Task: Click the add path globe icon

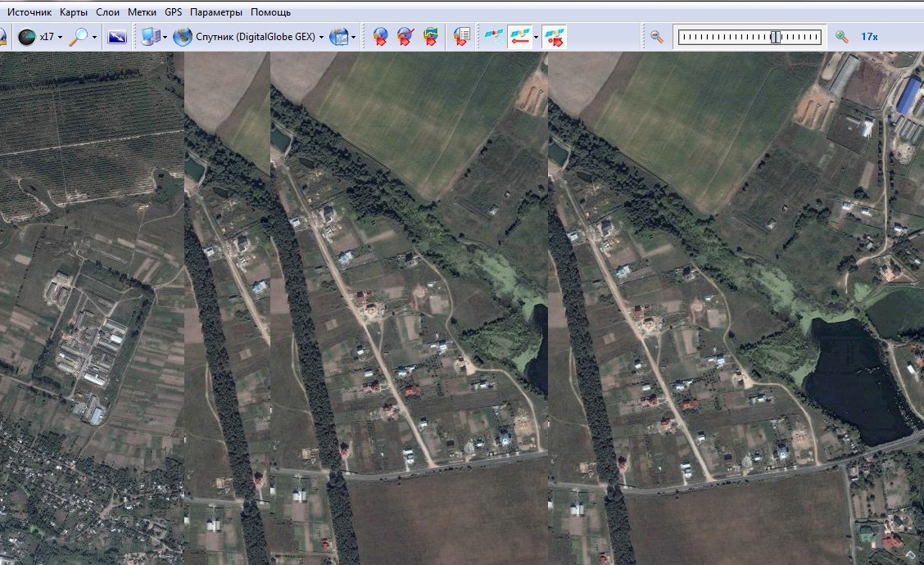Action: (x=405, y=37)
